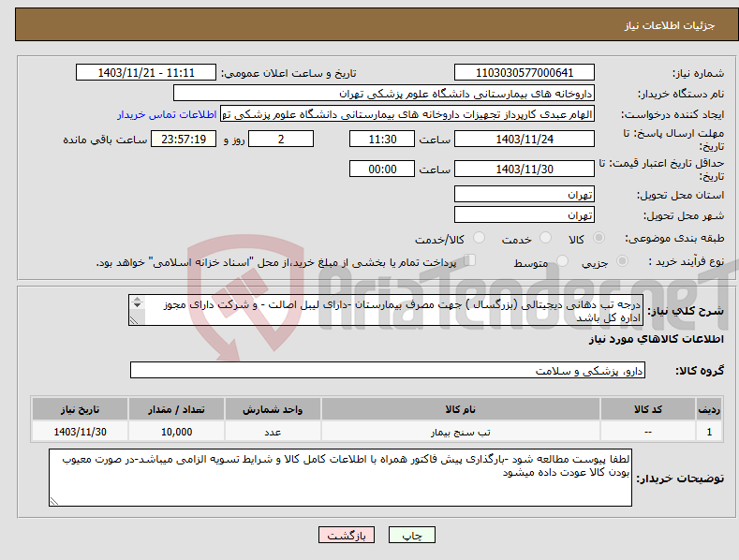Select the خدمت radio button
Viewport: 739px width, 560px height.
pyautogui.click(x=545, y=238)
